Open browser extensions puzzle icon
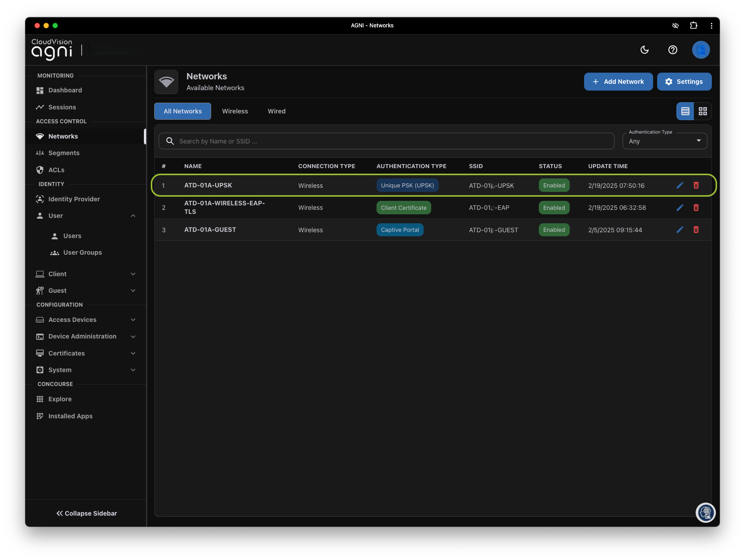The image size is (745, 560). [x=693, y=26]
